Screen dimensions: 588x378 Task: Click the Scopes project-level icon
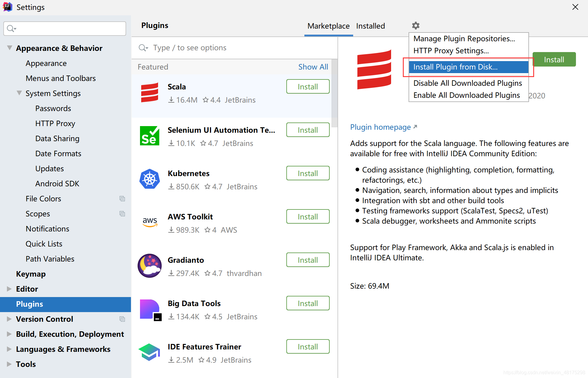[x=122, y=214]
